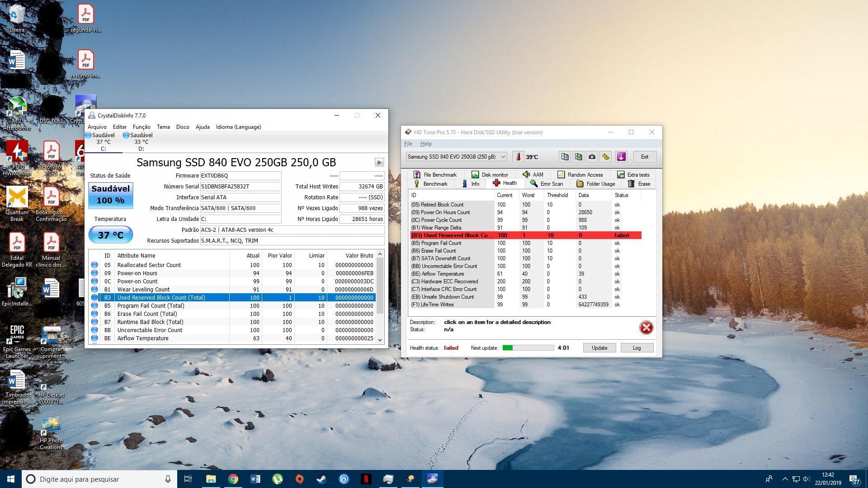Click the Log button in HD Tune
The height and width of the screenshot is (488, 868).
tap(637, 348)
